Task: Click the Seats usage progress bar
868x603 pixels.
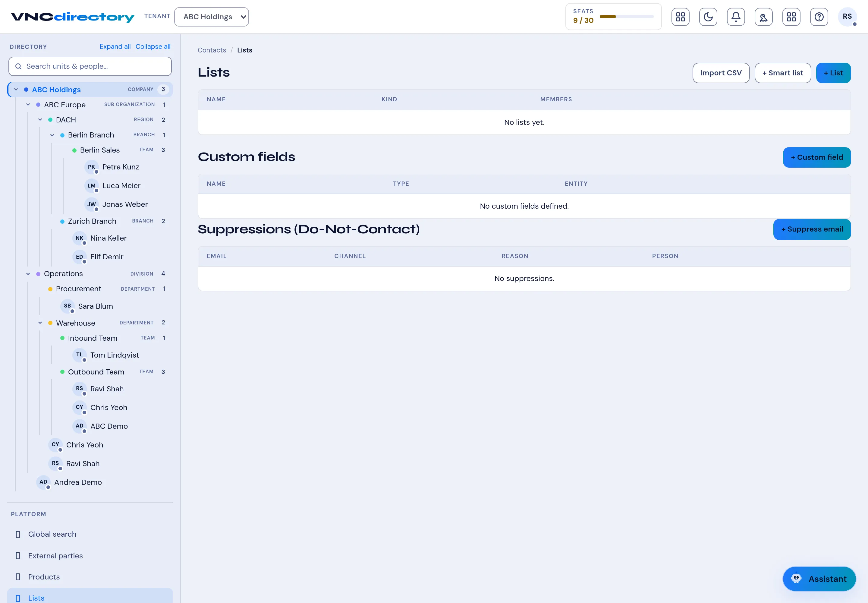Action: click(626, 17)
